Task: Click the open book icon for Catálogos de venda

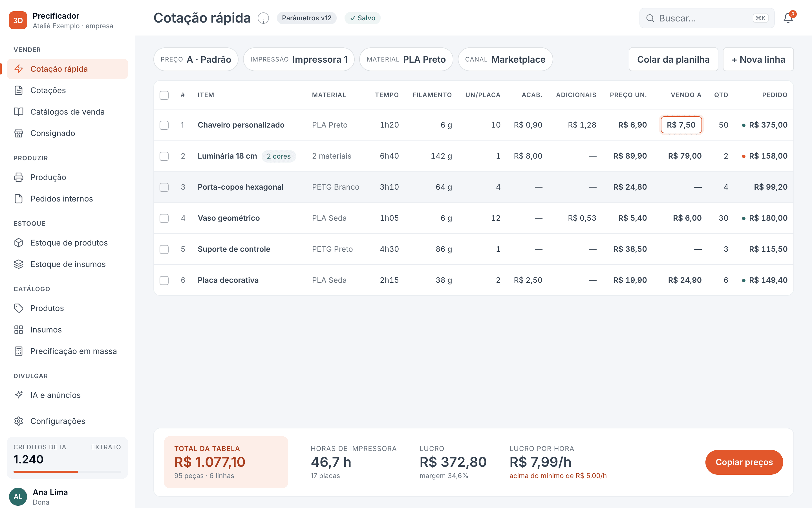Action: (x=19, y=112)
